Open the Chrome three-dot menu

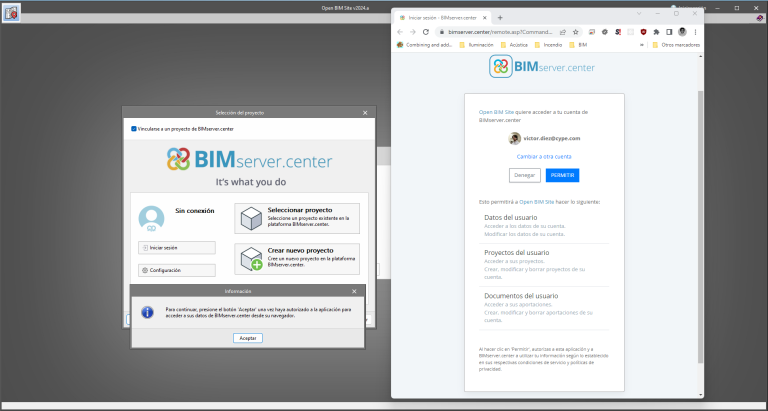pos(696,32)
